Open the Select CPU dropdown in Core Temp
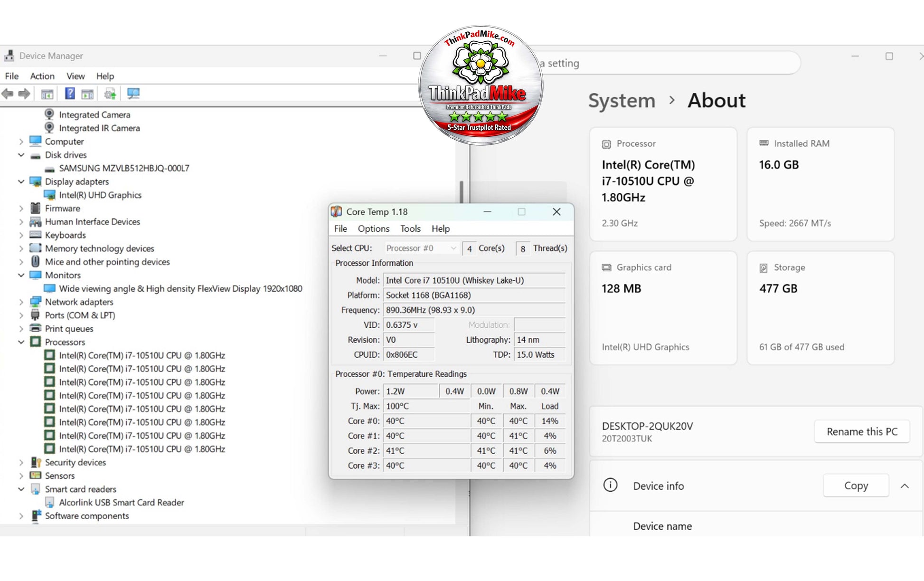Viewport: 924px width, 581px height. pos(422,248)
